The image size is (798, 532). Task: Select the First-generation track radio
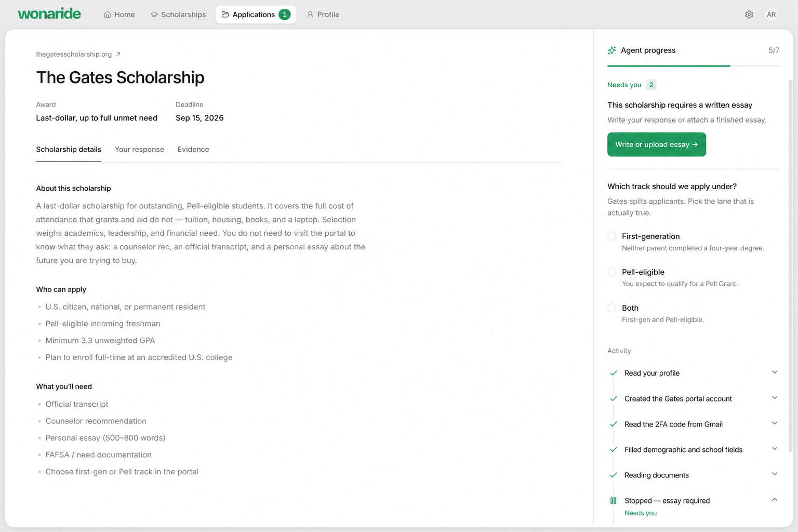612,236
